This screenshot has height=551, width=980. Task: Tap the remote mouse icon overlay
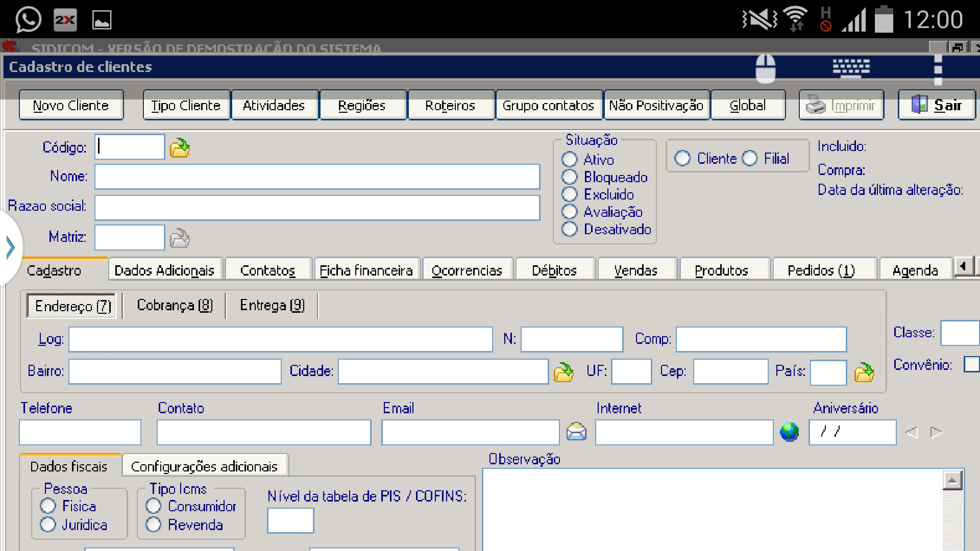[765, 68]
